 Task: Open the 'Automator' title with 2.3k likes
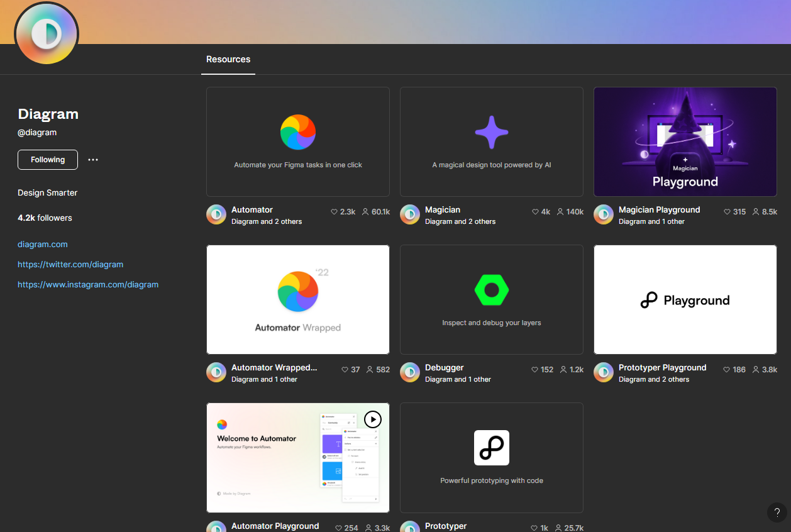252,209
